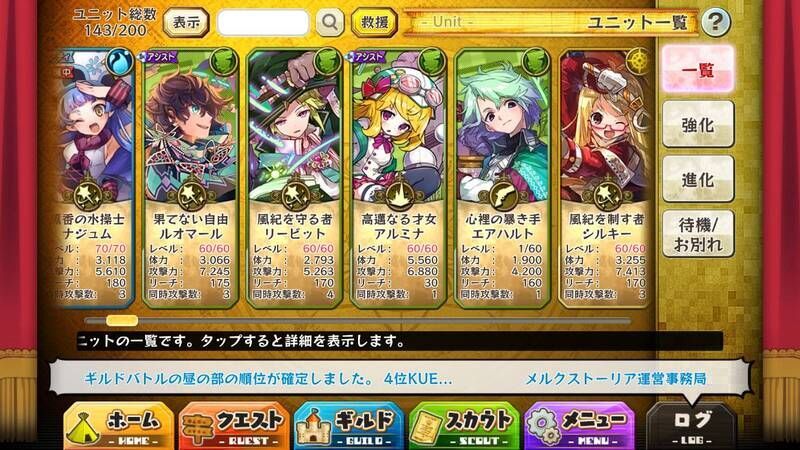This screenshot has height=450, width=800.
Task: Click the 救援 rescue button
Action: tap(374, 22)
